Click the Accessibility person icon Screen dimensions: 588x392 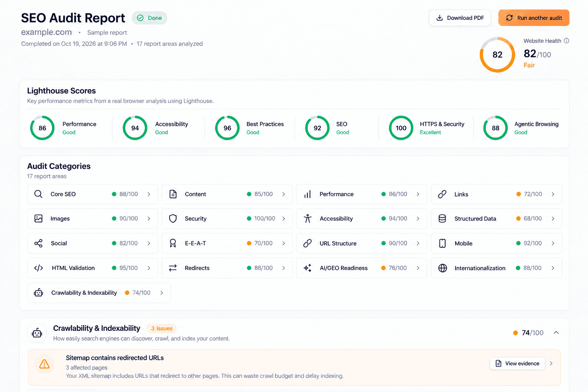(x=307, y=219)
